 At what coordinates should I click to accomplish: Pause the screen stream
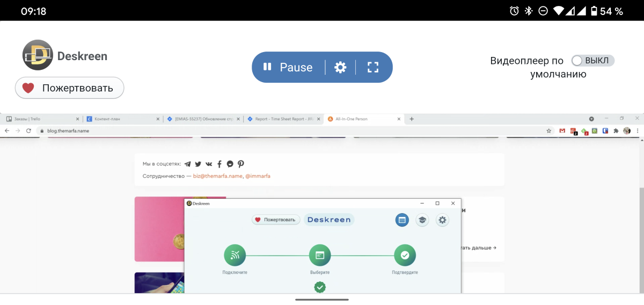tap(288, 67)
